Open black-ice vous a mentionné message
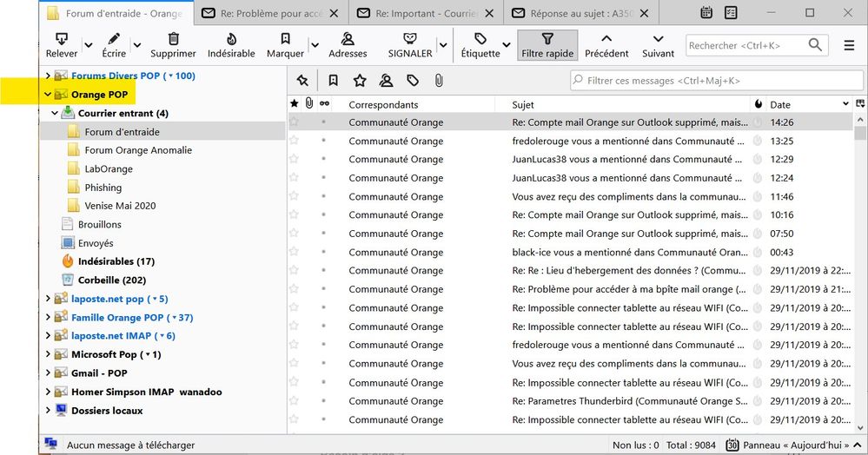This screenshot has width=868, height=455. point(570,252)
